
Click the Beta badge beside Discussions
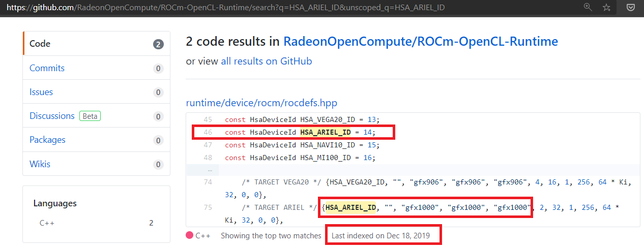pos(90,116)
